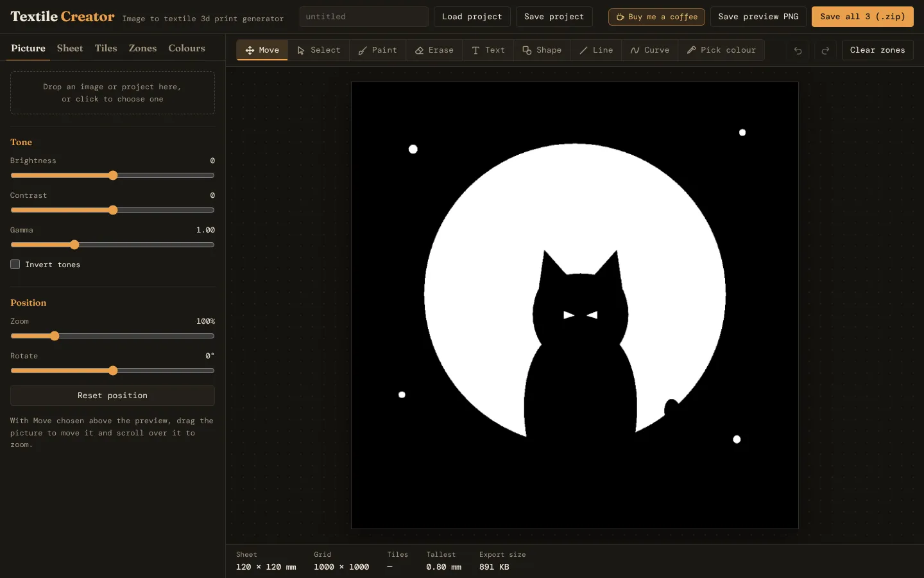Click the untitled project name field

point(364,17)
